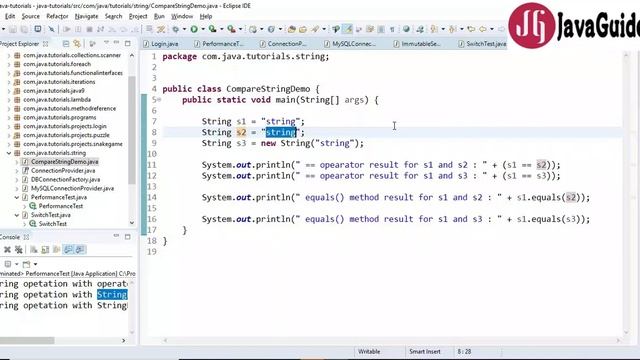This screenshot has height=360, width=640.
Task: Click the Back navigation arrow in toolbar
Action: point(482,29)
